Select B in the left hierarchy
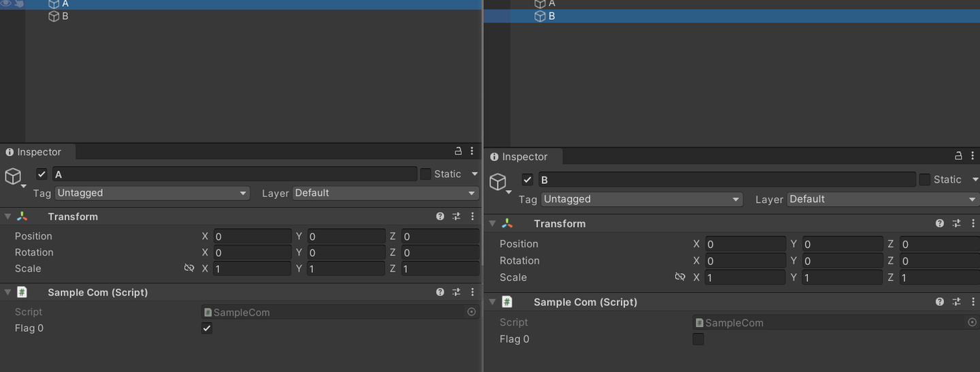Viewport: 980px width, 372px height. coord(65,16)
